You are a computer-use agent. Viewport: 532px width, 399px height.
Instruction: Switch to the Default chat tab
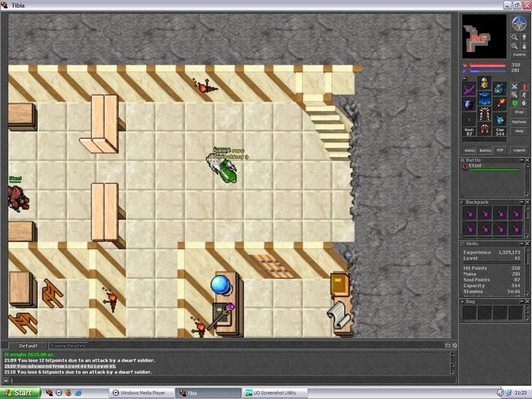tap(28, 345)
